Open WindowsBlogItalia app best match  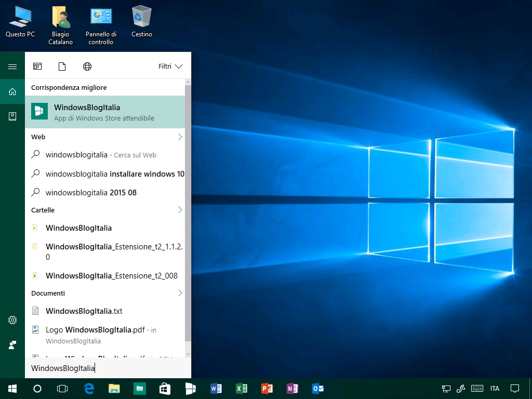pos(105,112)
